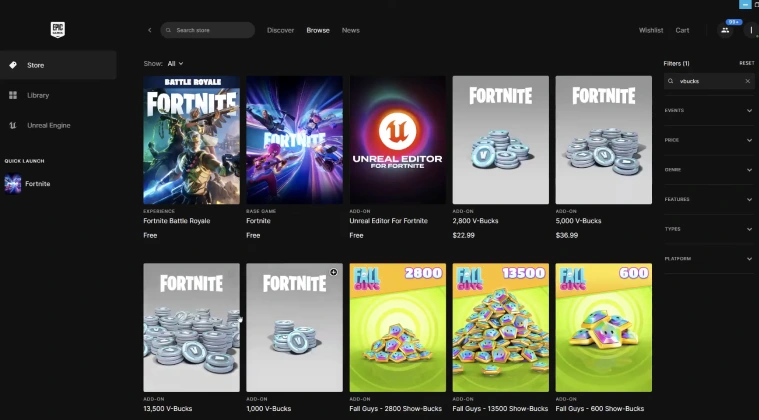This screenshot has width=759, height=420.
Task: Expand the Price filter section
Action: pos(709,140)
